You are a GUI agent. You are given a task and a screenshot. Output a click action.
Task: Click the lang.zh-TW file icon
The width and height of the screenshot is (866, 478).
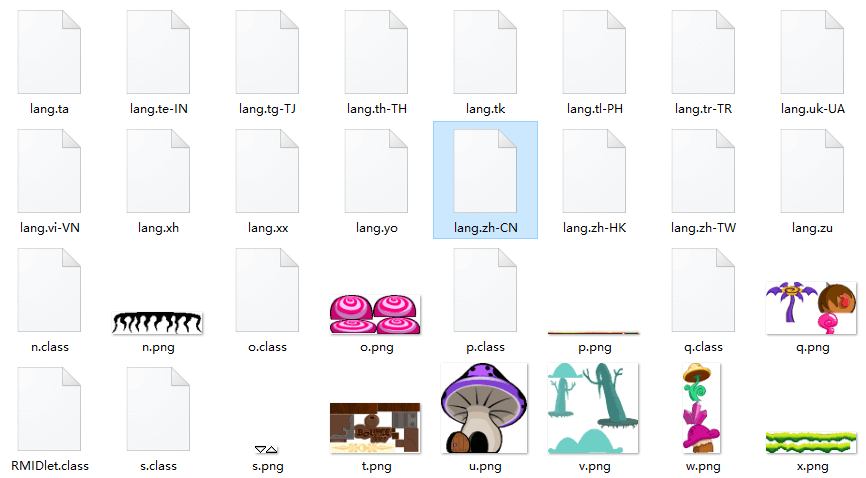coord(703,171)
